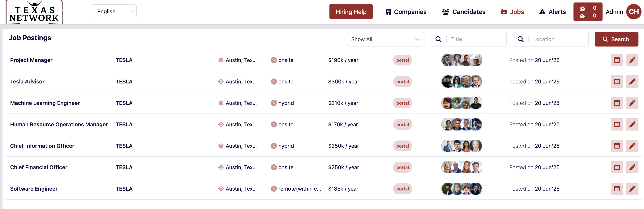Screen dimensions: 644x209
Task: Edit the Chief Information Officer posting
Action: click(632, 146)
